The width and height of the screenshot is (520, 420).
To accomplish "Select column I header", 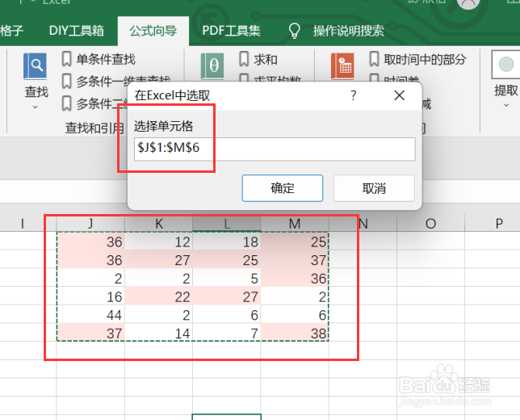I will click(x=23, y=223).
